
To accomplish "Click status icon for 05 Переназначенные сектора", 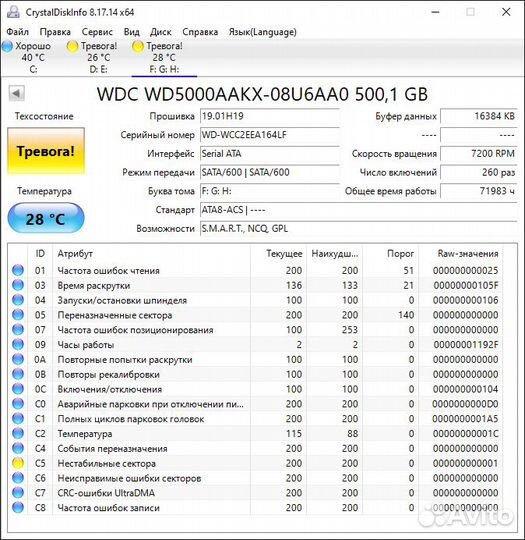I will tap(18, 315).
